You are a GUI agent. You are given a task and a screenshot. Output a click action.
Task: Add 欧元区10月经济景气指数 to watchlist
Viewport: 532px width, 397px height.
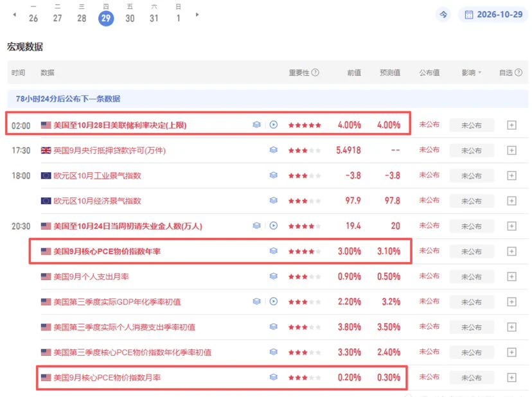click(511, 201)
